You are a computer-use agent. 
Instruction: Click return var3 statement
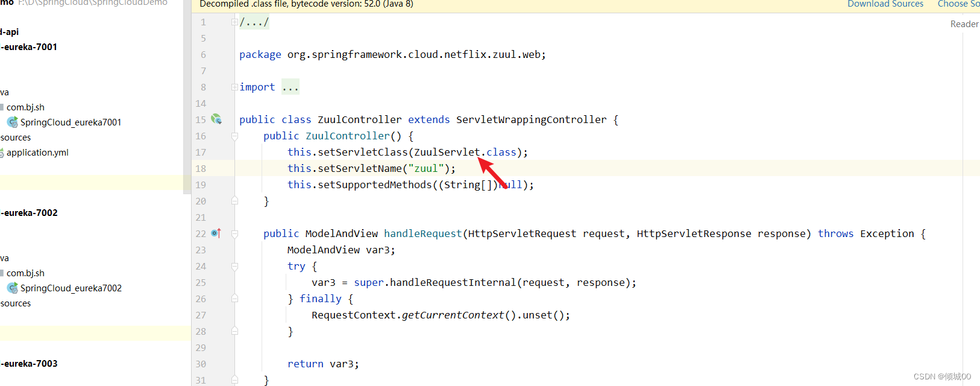(324, 364)
